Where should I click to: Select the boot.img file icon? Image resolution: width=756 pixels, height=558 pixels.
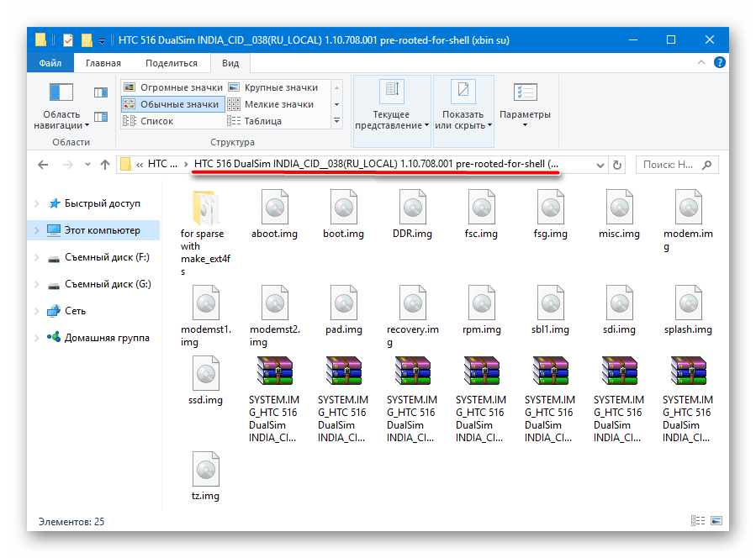343,208
